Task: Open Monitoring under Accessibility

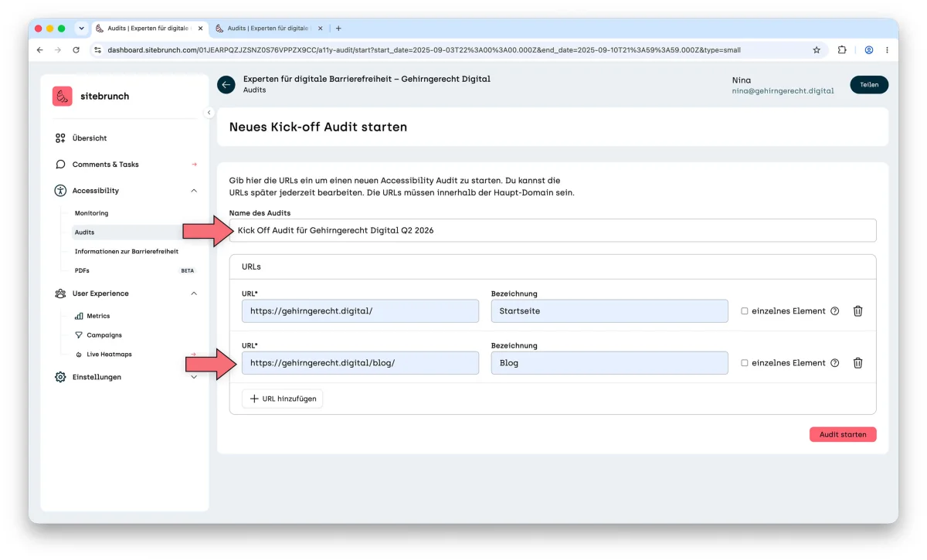Action: [91, 213]
